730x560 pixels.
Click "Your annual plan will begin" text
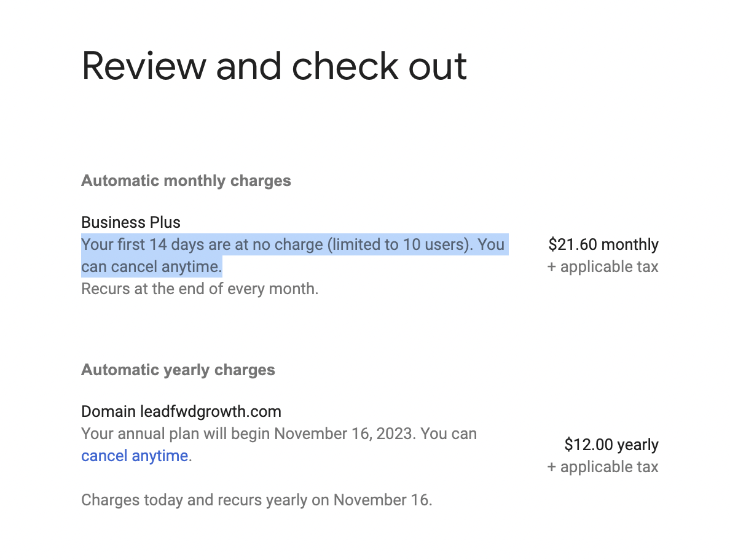click(x=176, y=434)
